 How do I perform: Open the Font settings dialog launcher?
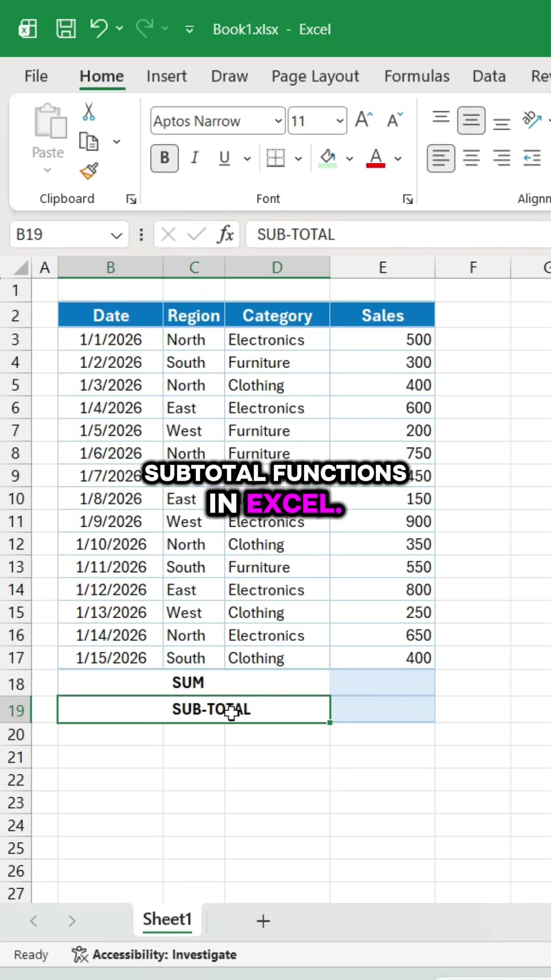point(408,199)
